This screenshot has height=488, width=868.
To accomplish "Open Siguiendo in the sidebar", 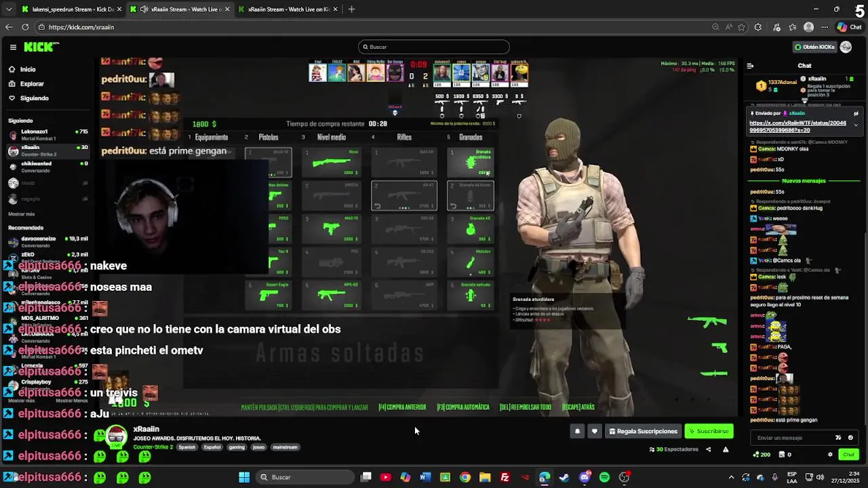I will pos(34,98).
